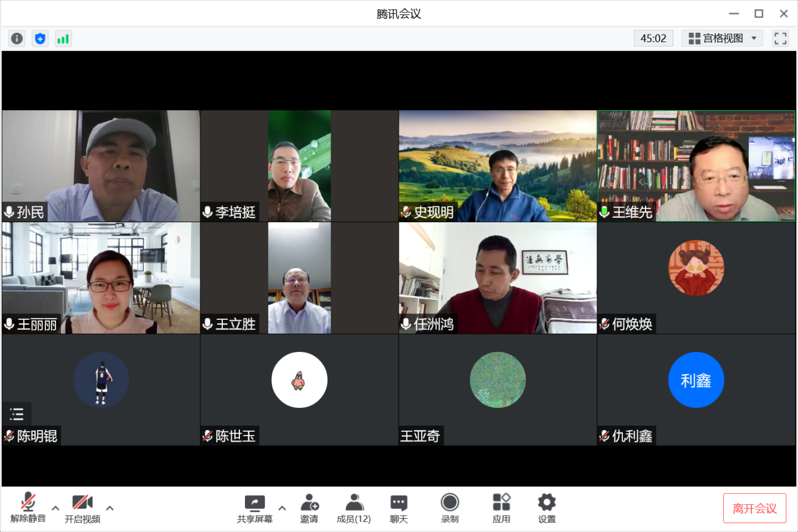Open the 邀请 invite icon

coord(309,508)
